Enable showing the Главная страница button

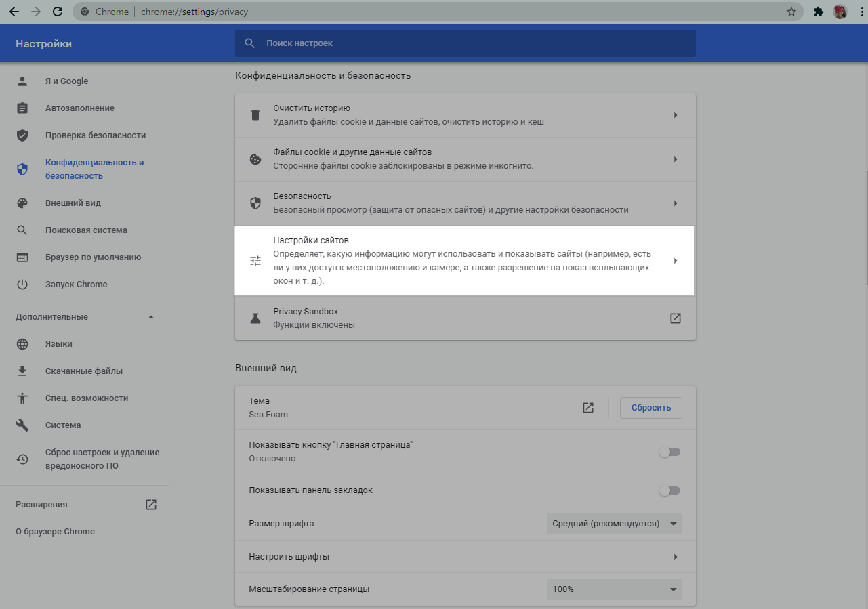pyautogui.click(x=669, y=451)
